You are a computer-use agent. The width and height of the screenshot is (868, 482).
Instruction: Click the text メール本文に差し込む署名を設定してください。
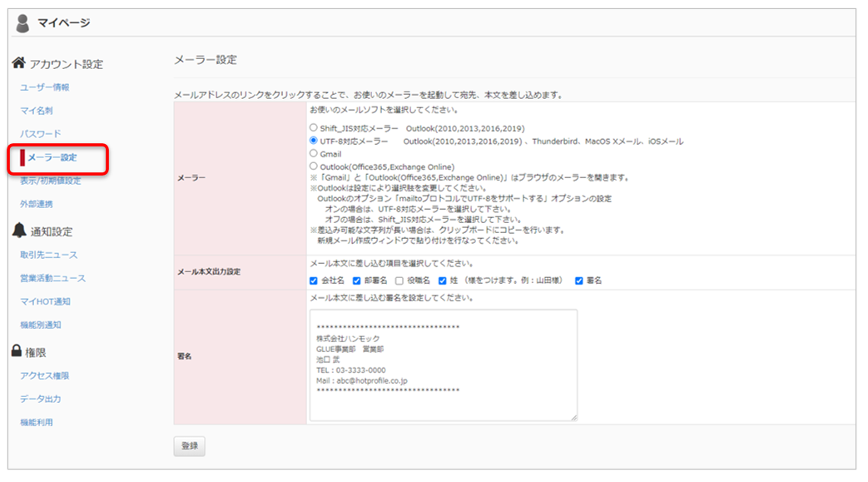(x=392, y=298)
